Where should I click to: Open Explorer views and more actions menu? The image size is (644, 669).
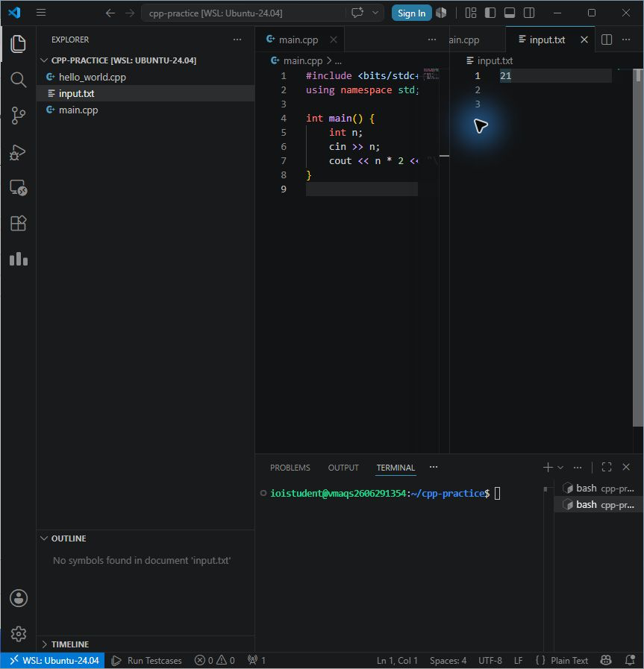pyautogui.click(x=237, y=40)
